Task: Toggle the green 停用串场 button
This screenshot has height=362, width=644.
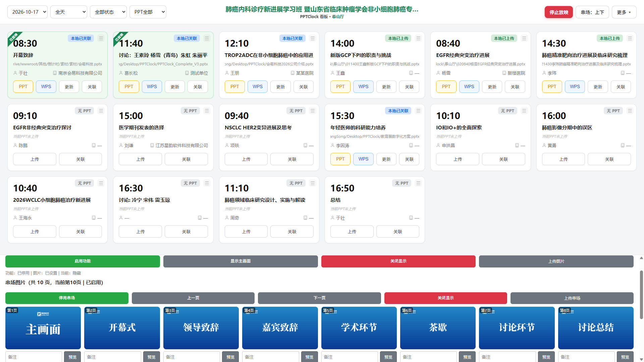Action: [x=67, y=298]
